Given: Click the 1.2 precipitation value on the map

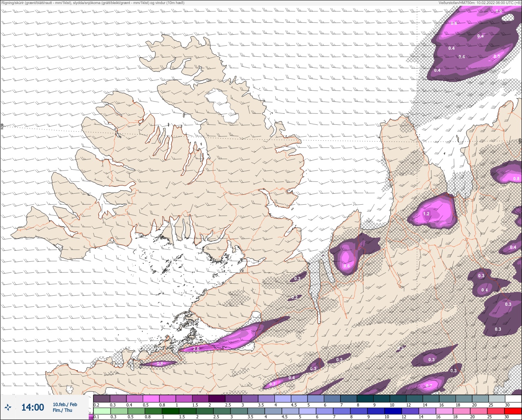Looking at the screenshot, I should [x=427, y=214].
